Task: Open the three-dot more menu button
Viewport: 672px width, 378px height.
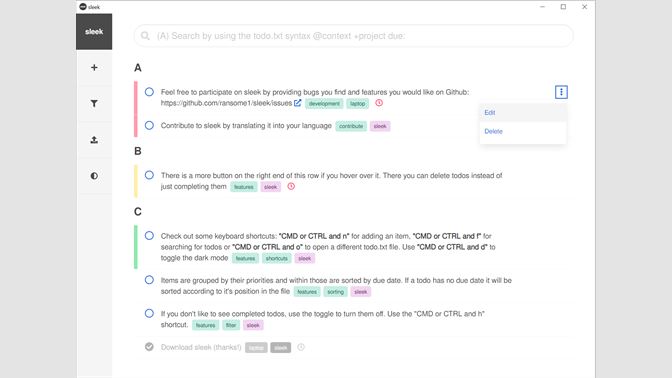Action: point(561,92)
